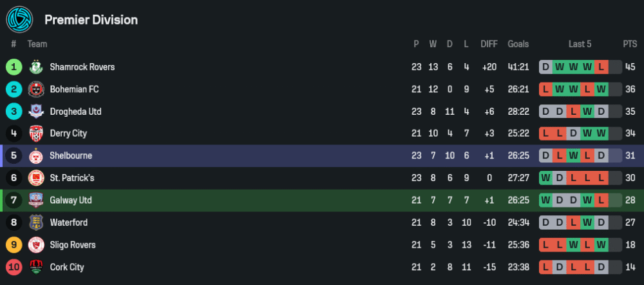Viewport: 644px width, 285px height.
Task: Click the Sligo Rovers club crest
Action: coord(35,245)
